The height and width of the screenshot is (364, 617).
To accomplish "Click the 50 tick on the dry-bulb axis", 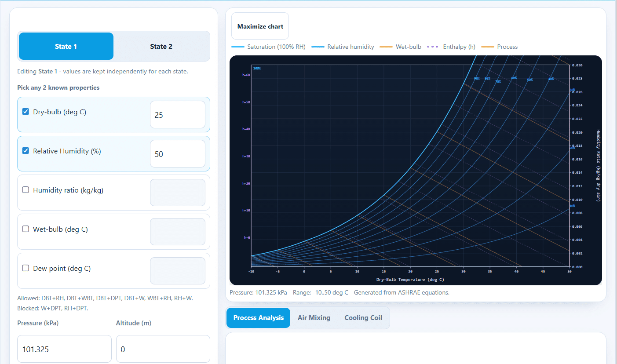I will 570,272.
